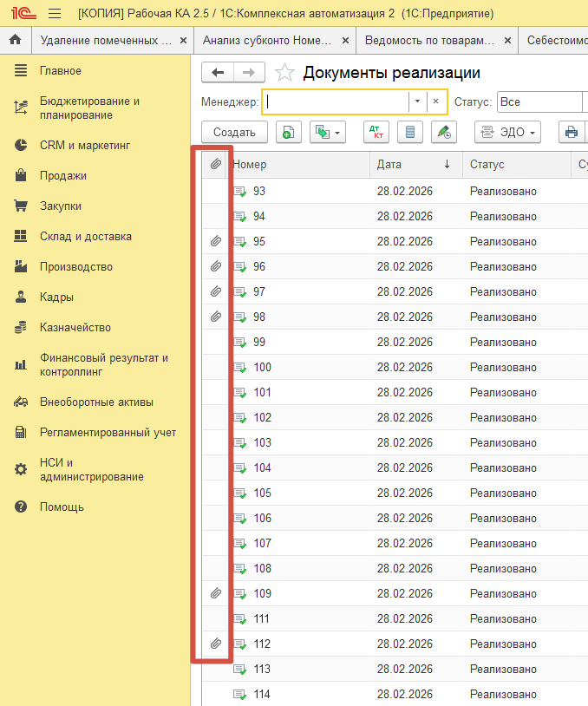
Task: Close the Удаление помеченных tab
Action: [183, 41]
